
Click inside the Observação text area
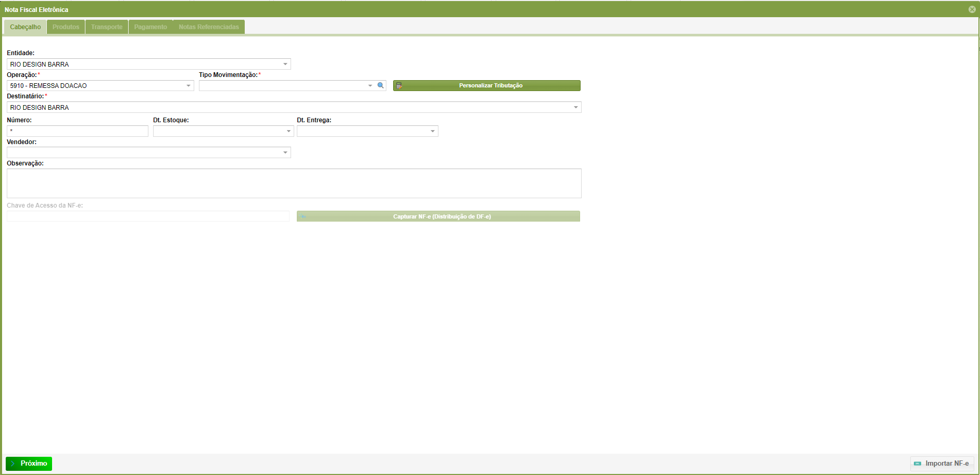[x=294, y=183]
